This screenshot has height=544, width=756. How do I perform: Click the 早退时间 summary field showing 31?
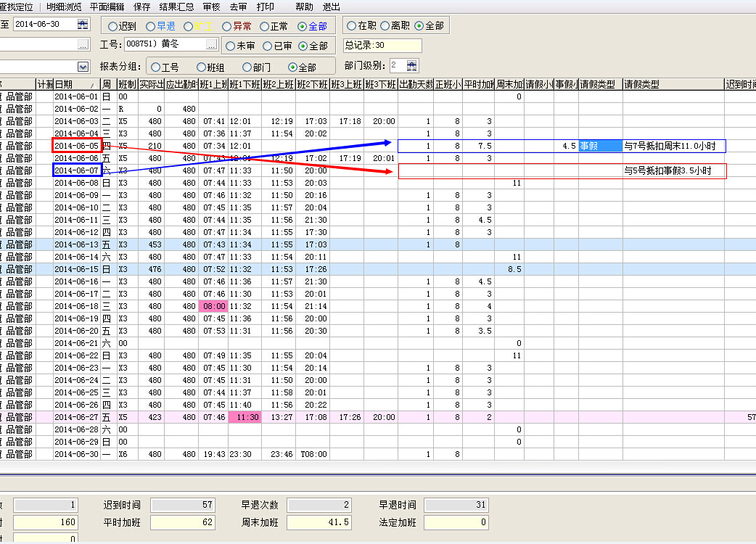pos(456,505)
